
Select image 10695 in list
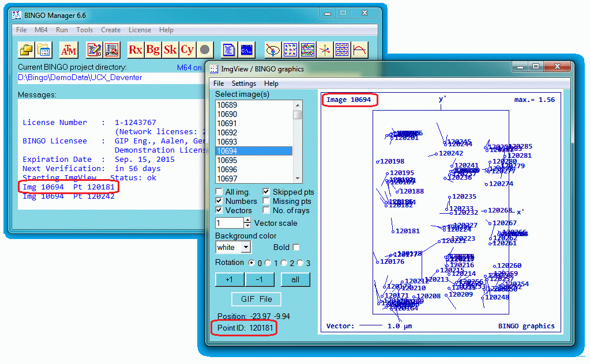254,160
